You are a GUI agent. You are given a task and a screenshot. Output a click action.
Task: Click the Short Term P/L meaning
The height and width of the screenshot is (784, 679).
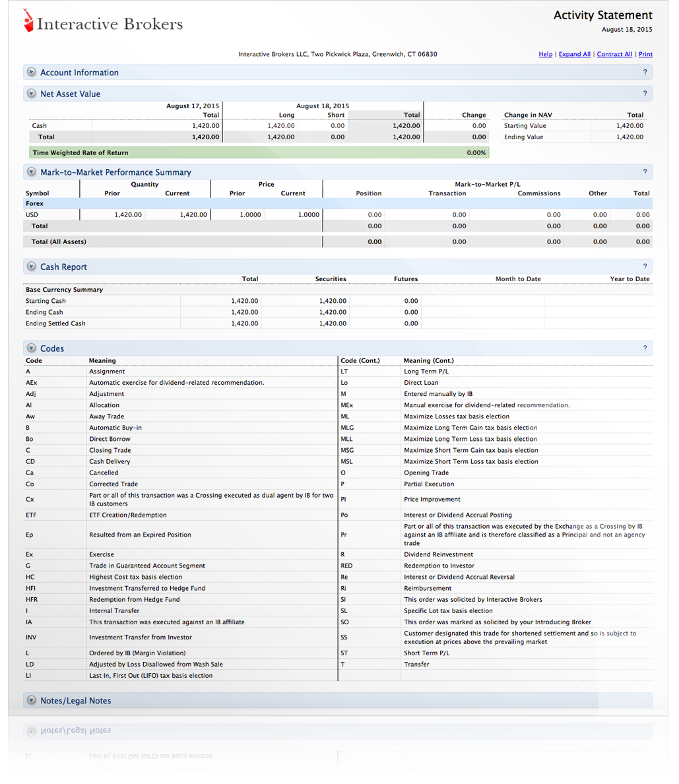426,653
